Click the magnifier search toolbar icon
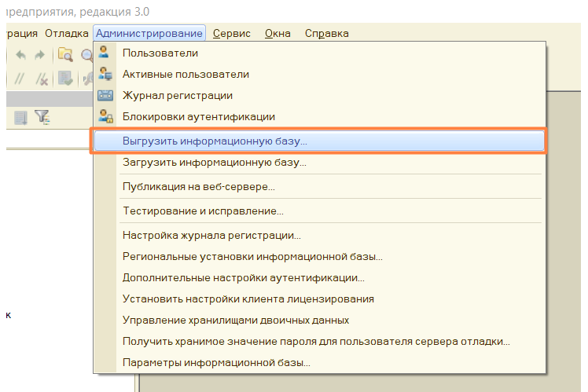 coord(86,56)
